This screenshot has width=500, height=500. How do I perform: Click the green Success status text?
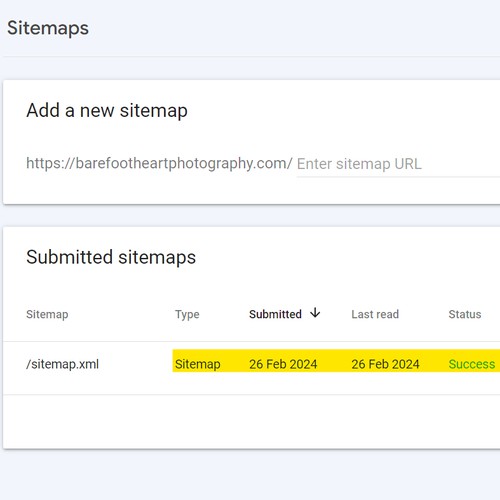(x=472, y=364)
